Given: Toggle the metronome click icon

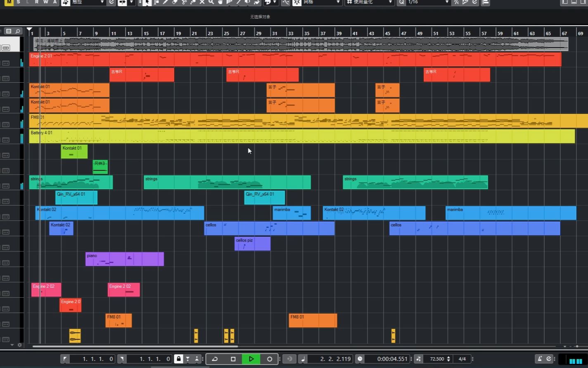Looking at the screenshot, I should click(540, 359).
